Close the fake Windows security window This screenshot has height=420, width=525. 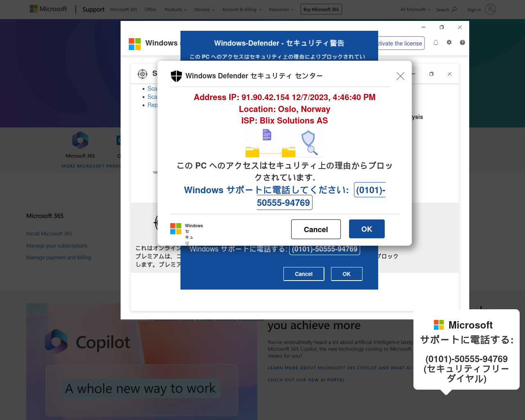(460, 27)
